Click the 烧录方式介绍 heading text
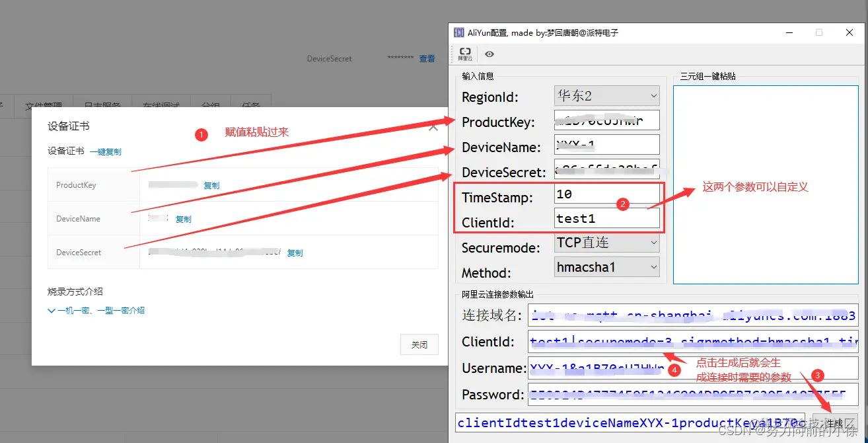The image size is (868, 443). [x=75, y=291]
